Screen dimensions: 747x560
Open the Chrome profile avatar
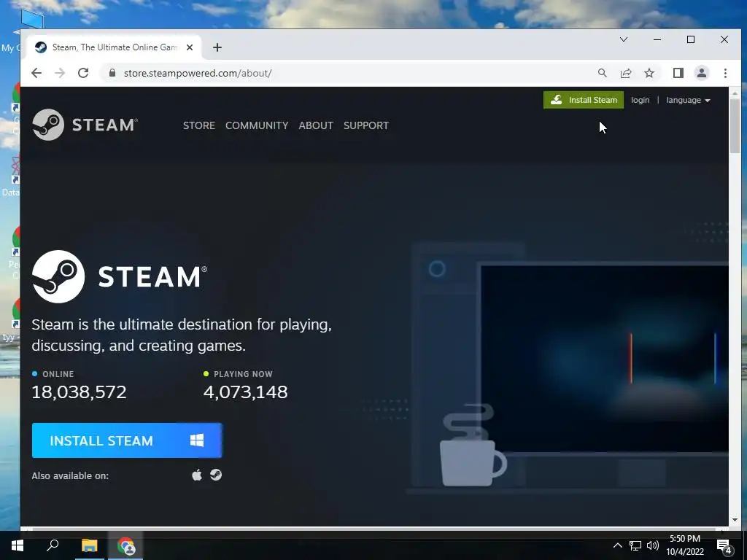coord(702,73)
